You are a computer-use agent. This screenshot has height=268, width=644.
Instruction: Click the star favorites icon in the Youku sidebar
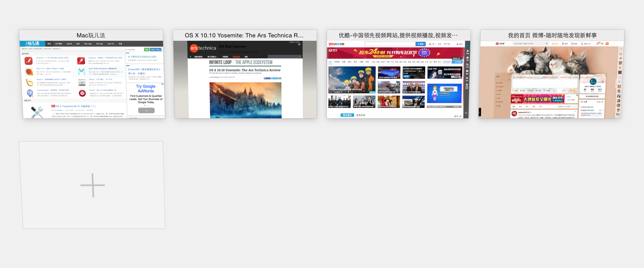click(467, 51)
